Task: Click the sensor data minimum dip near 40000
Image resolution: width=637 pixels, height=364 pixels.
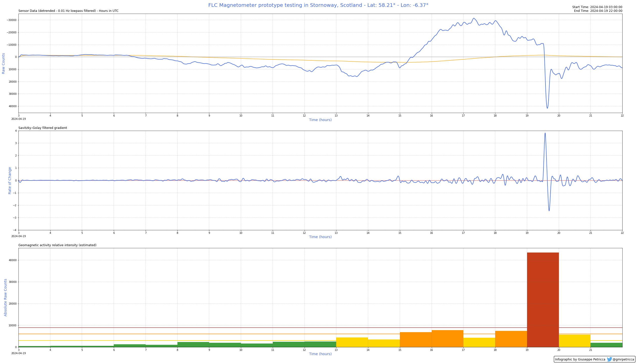Action: [547, 108]
